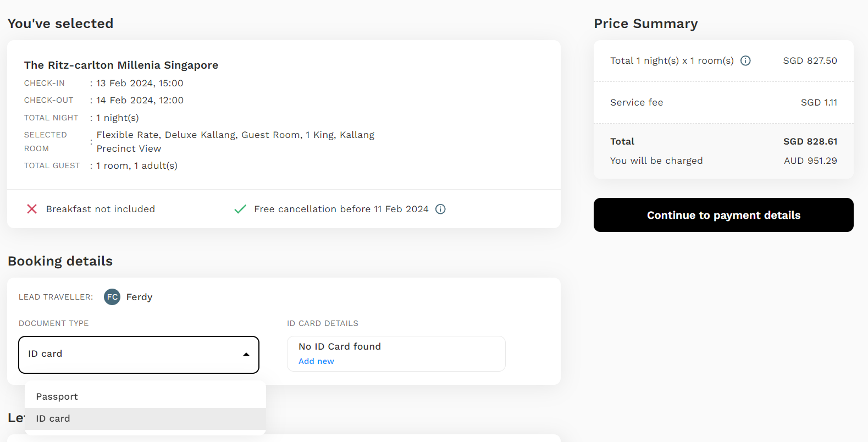The height and width of the screenshot is (442, 868).
Task: Click the red X breakfast icon
Action: [32, 209]
